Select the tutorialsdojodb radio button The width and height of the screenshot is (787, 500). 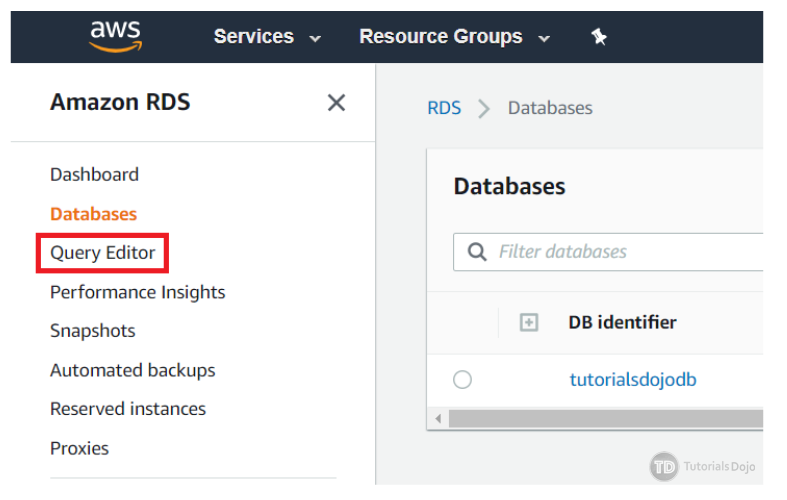click(x=462, y=380)
